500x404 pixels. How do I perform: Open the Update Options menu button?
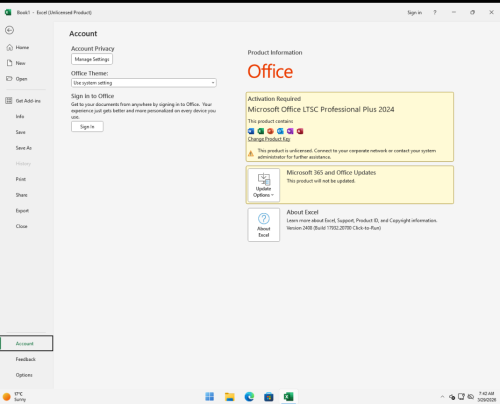click(264, 185)
